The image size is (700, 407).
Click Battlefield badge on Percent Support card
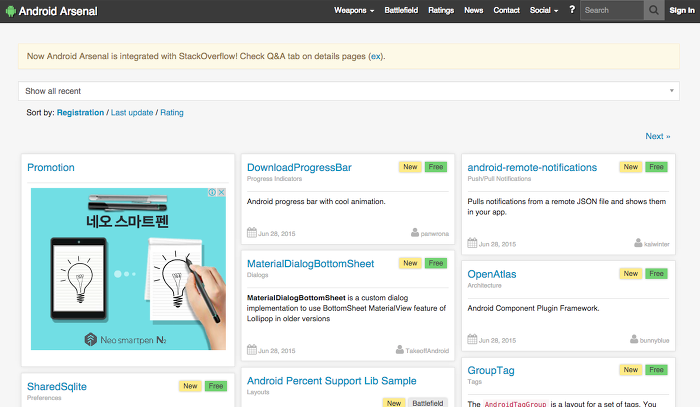[x=428, y=403]
